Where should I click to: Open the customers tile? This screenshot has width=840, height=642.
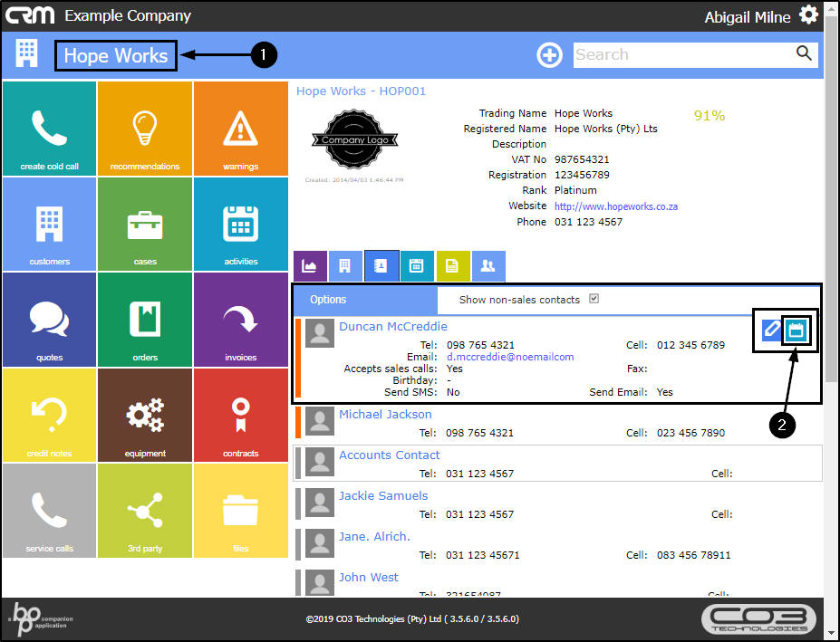point(49,224)
